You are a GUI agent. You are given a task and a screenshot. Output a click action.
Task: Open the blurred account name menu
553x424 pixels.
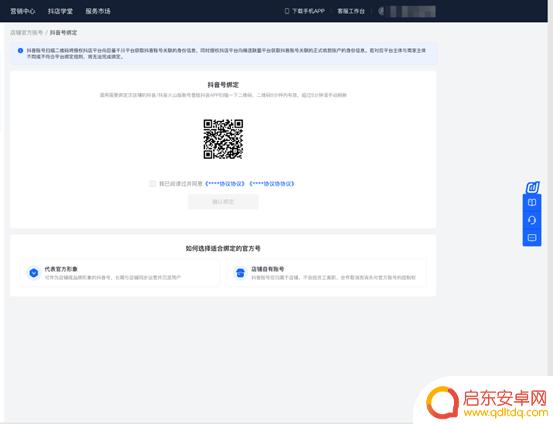pyautogui.click(x=413, y=11)
